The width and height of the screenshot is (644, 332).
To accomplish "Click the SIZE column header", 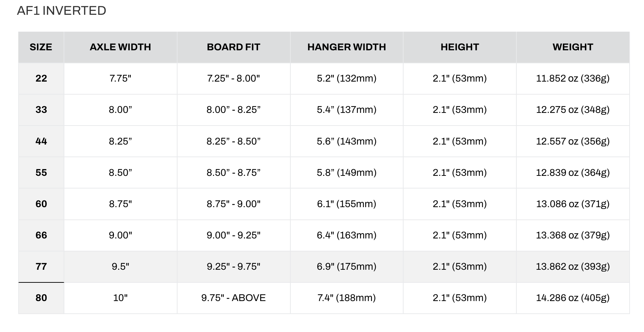I will [41, 47].
